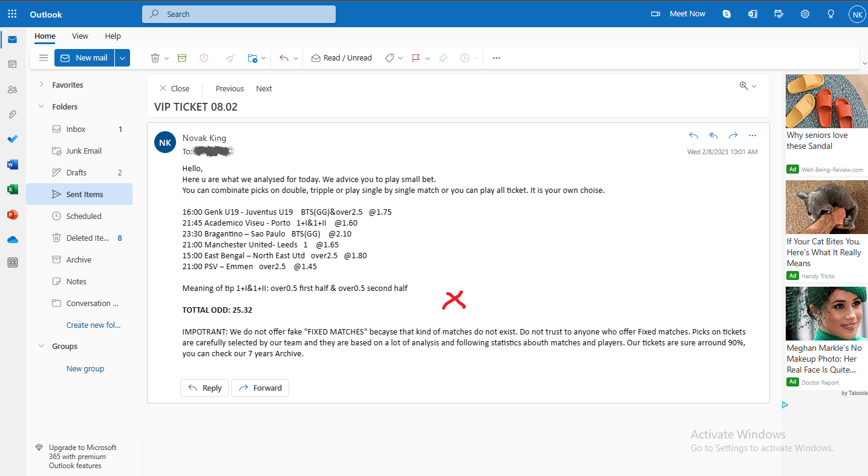Open To Do checkmark app
The image size is (868, 476).
coord(12,139)
